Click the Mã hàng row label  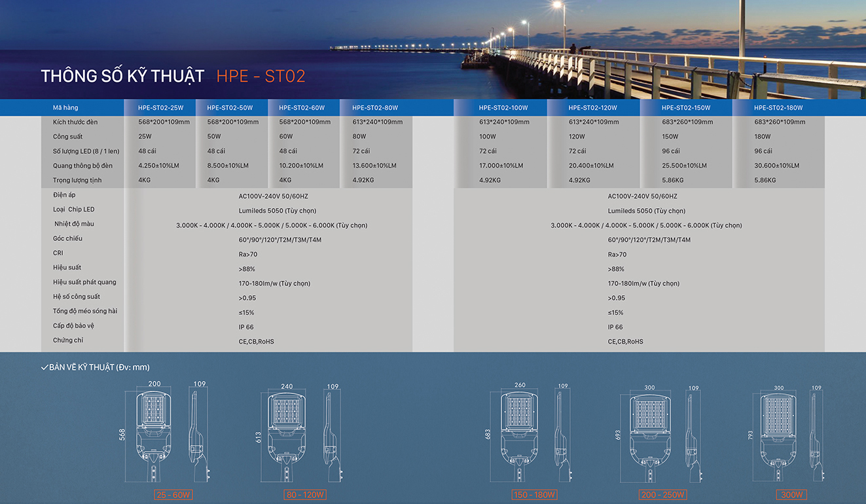tap(65, 107)
